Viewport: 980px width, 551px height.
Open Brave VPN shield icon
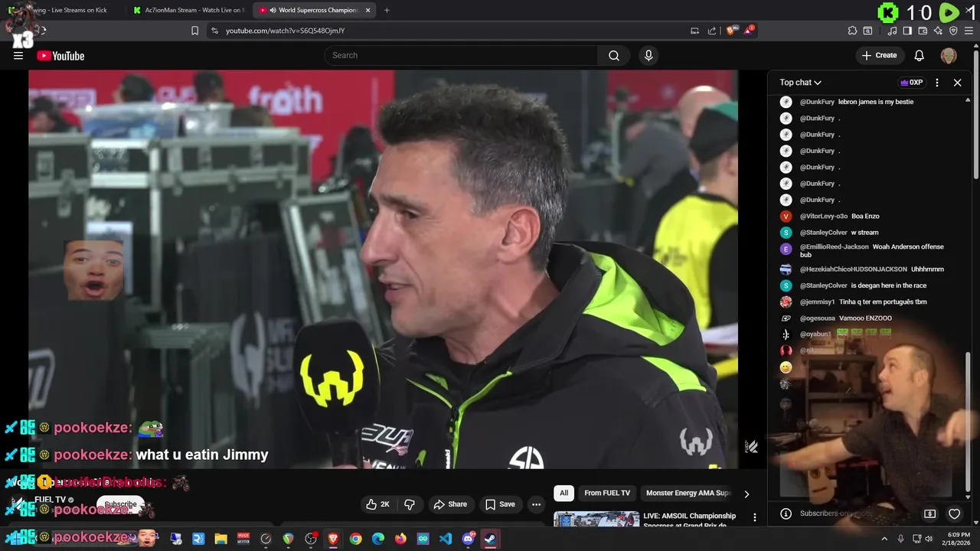[953, 31]
